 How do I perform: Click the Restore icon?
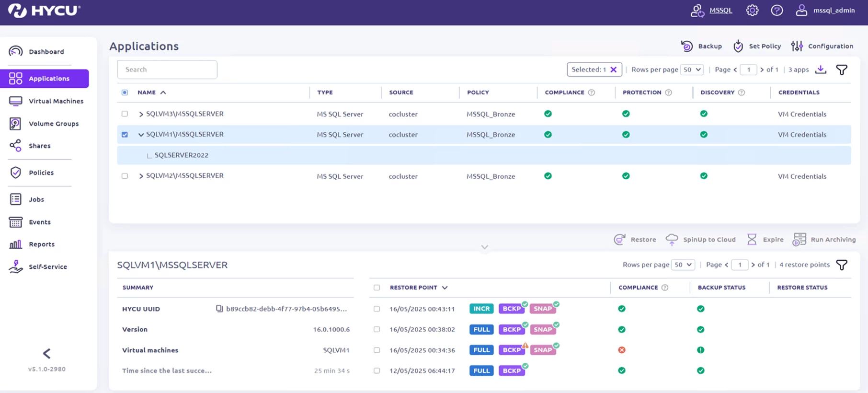coord(619,240)
